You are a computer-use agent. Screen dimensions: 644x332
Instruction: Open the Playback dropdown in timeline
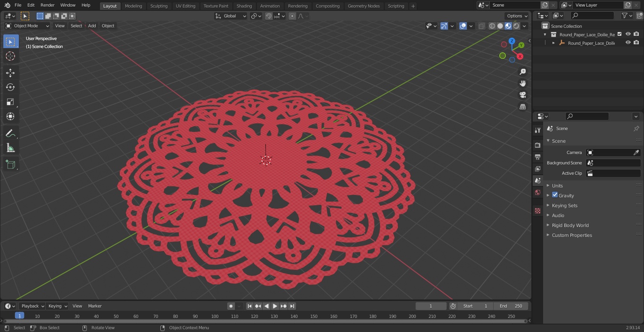pyautogui.click(x=32, y=306)
